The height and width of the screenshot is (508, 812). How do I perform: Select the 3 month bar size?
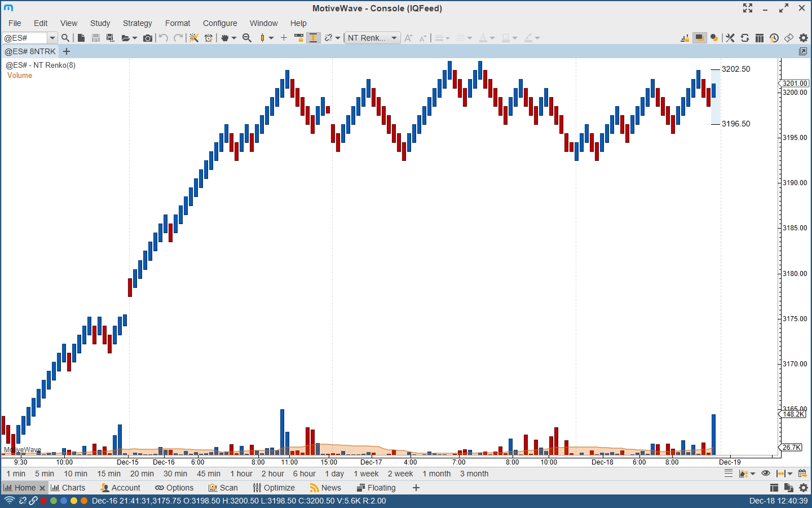[474, 474]
